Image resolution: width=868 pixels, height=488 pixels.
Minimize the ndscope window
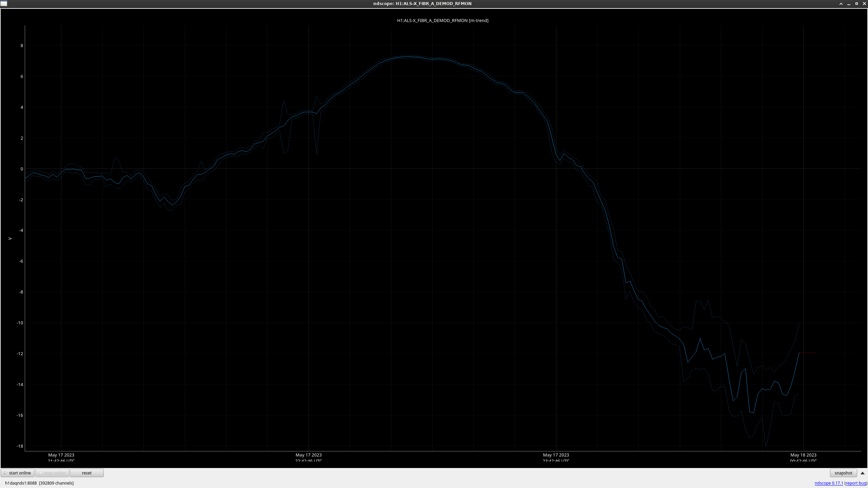click(849, 4)
